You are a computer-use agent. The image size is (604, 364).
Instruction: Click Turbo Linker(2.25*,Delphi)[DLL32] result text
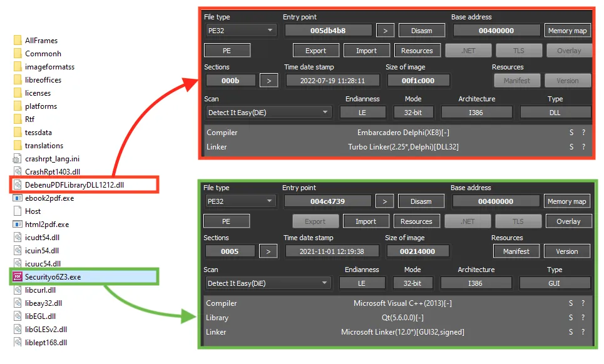click(403, 146)
